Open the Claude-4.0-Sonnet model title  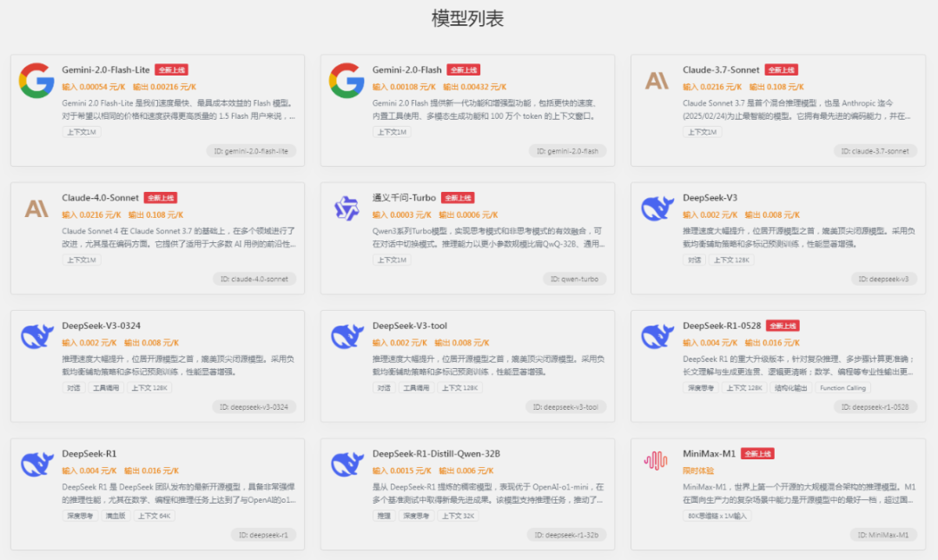click(100, 198)
